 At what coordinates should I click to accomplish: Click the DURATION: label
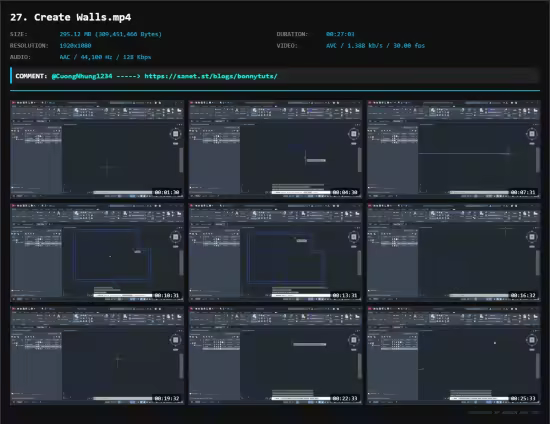(x=292, y=34)
